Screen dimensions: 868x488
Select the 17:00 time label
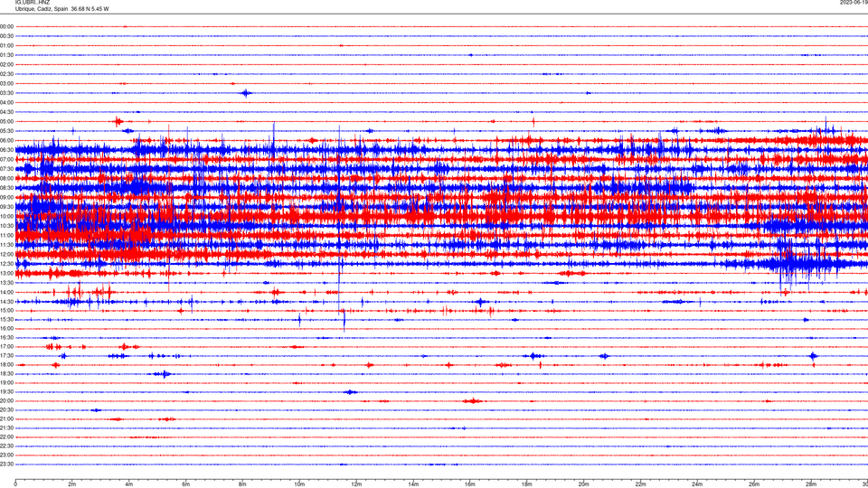tap(6, 347)
